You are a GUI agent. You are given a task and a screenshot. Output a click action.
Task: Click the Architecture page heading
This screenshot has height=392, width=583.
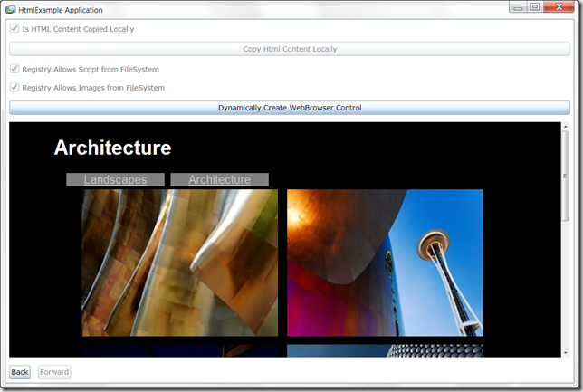point(112,148)
